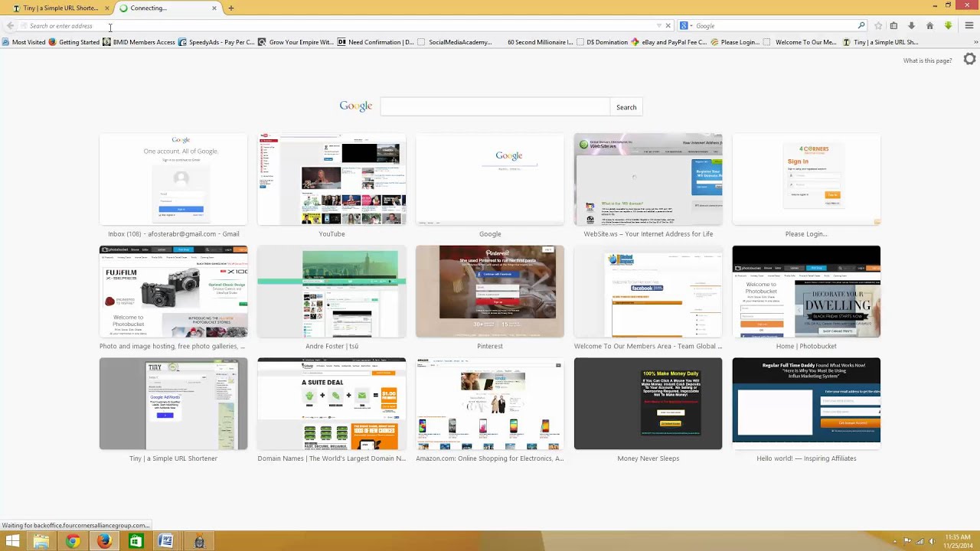Open Please Login bookmark in toolbar

pyautogui.click(x=735, y=42)
